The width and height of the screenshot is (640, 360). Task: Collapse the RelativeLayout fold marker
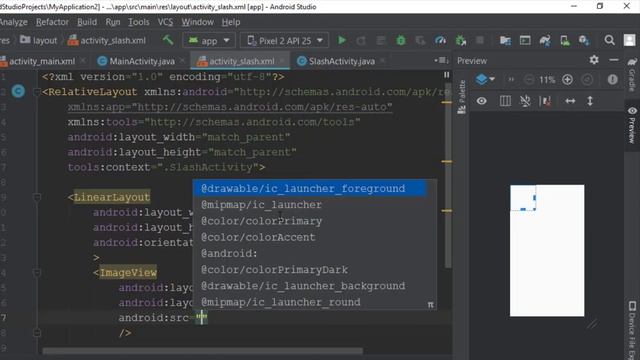click(36, 92)
